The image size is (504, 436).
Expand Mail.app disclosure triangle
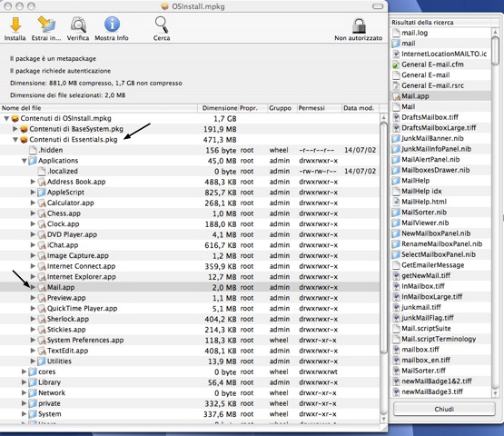click(33, 287)
